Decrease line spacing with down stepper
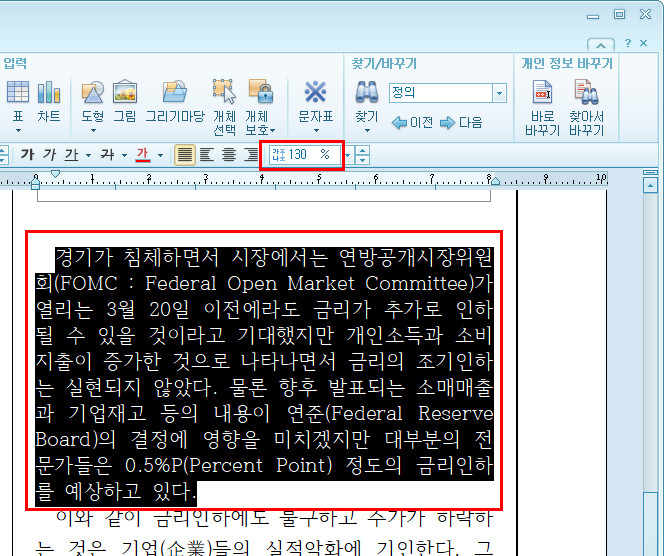 coord(362,160)
